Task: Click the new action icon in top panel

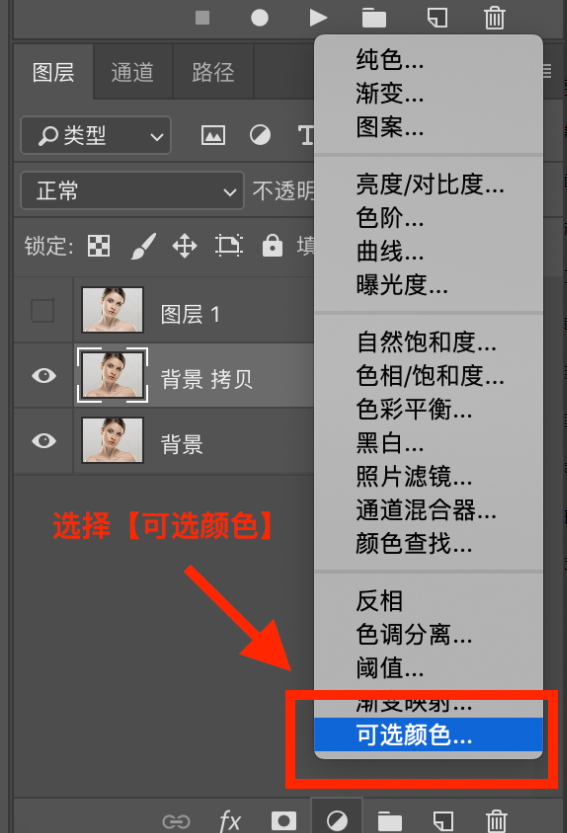Action: click(x=437, y=17)
